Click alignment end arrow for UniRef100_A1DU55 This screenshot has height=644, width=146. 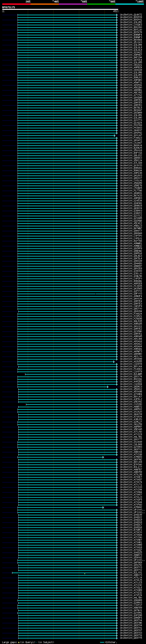pyautogui.click(x=114, y=362)
